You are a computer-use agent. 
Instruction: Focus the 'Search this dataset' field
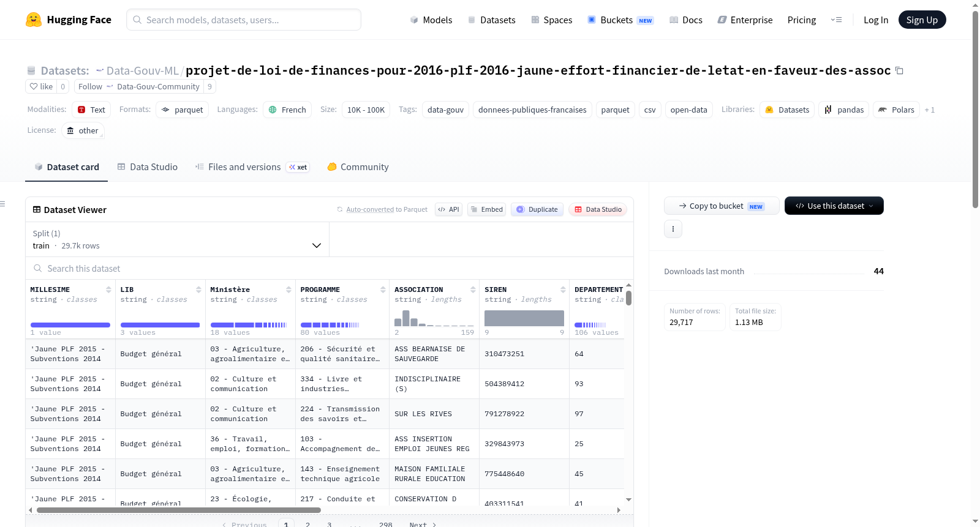tap(330, 268)
